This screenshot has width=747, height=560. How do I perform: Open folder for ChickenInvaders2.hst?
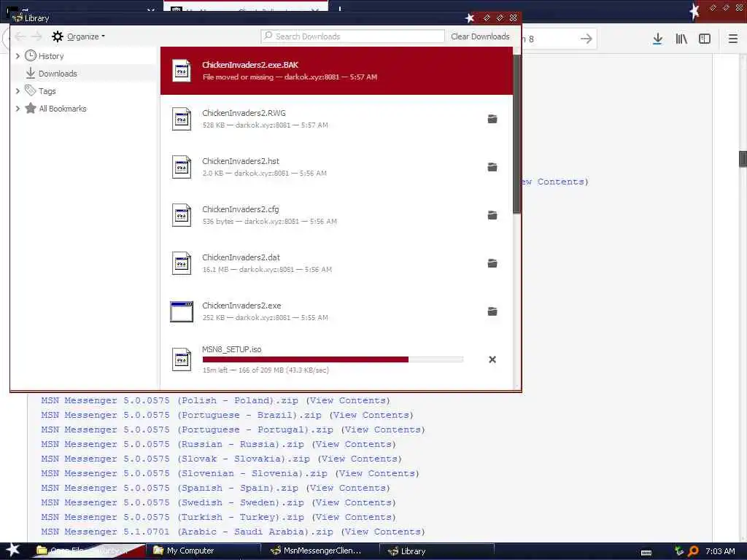click(x=492, y=167)
